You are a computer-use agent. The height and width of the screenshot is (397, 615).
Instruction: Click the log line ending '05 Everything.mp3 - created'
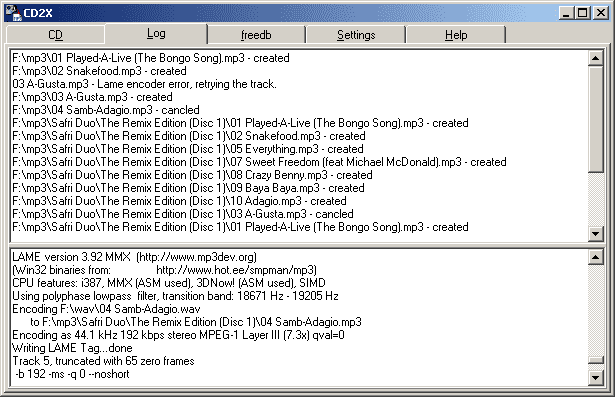click(x=188, y=149)
